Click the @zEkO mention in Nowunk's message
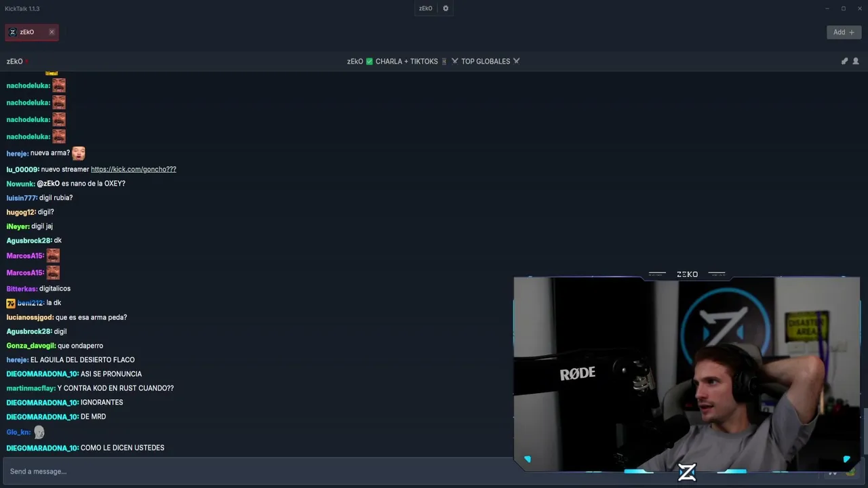 coord(48,184)
